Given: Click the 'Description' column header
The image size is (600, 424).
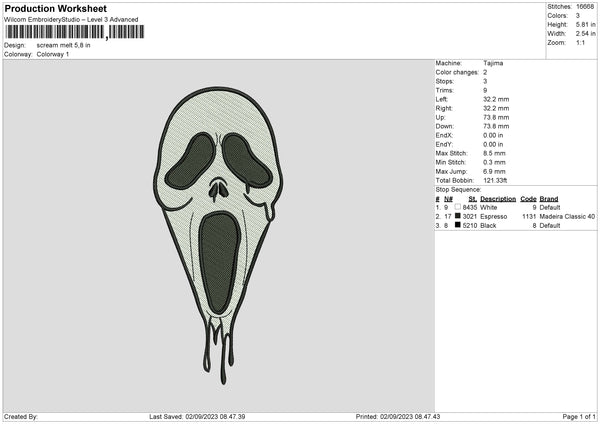Looking at the screenshot, I should (x=498, y=199).
